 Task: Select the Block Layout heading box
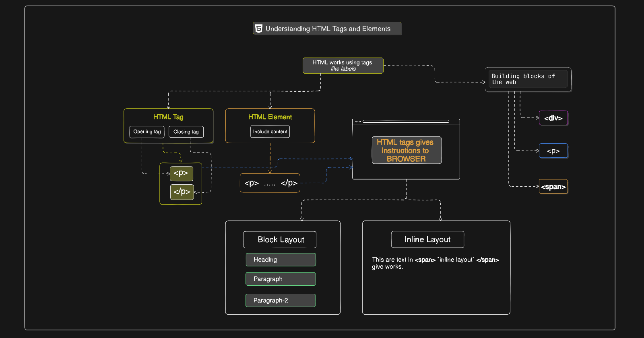(280, 240)
